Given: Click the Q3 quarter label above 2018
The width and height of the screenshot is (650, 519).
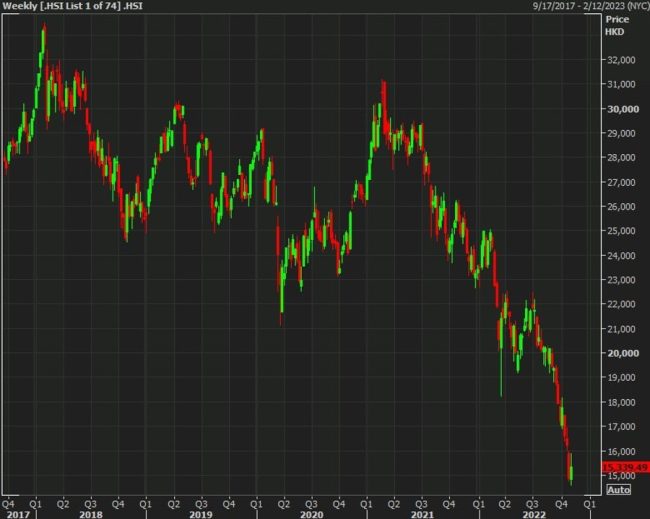Looking at the screenshot, I should click(x=90, y=504).
